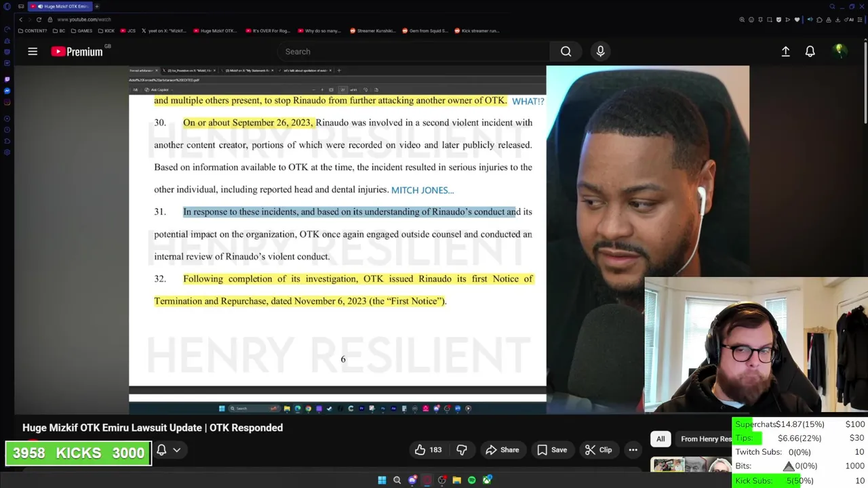The height and width of the screenshot is (488, 868).
Task: Reload the current page
Action: click(x=39, y=19)
